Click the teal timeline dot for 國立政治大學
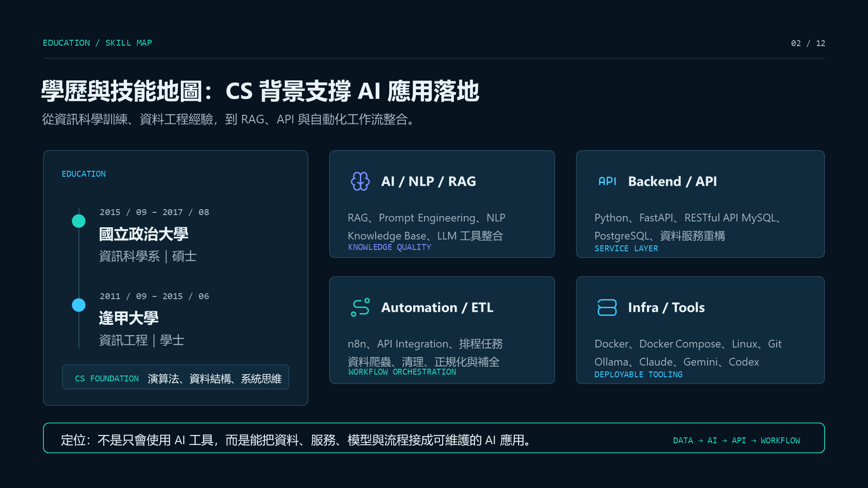This screenshot has width=868, height=488. tap(79, 221)
